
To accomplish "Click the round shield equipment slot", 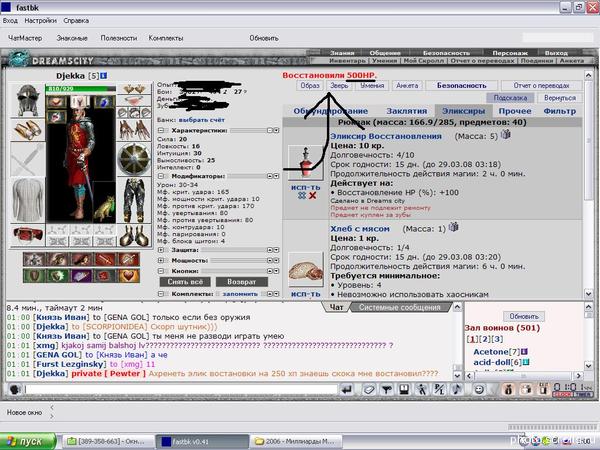I will (x=134, y=159).
